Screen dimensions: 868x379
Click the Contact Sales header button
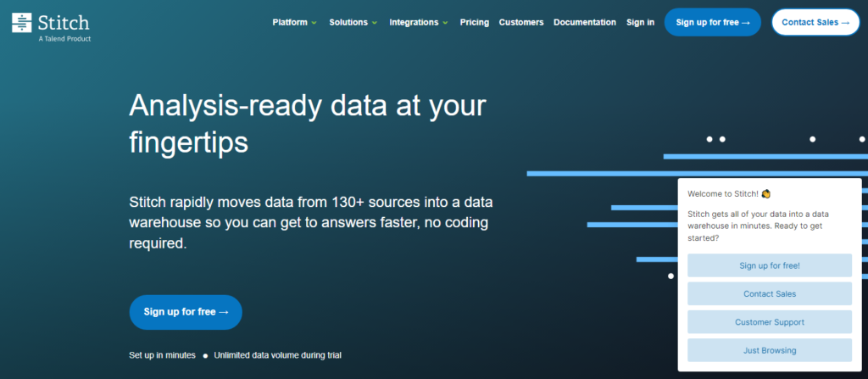tap(815, 22)
